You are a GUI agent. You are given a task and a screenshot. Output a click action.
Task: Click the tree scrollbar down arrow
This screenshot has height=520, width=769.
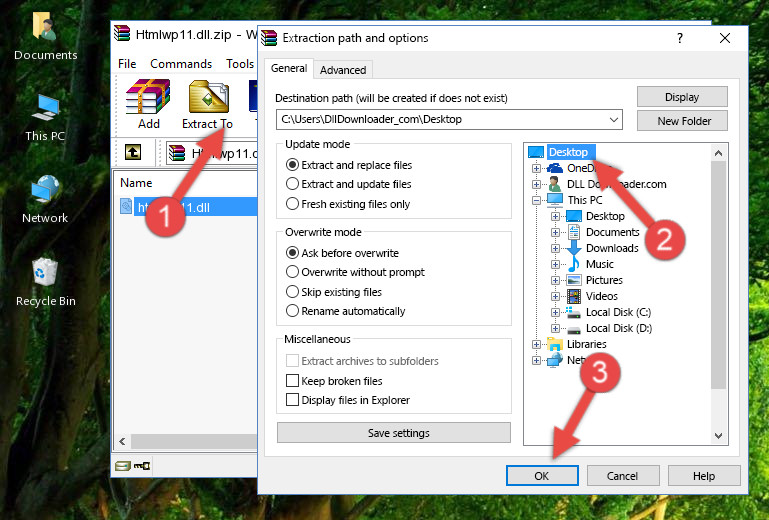718,436
